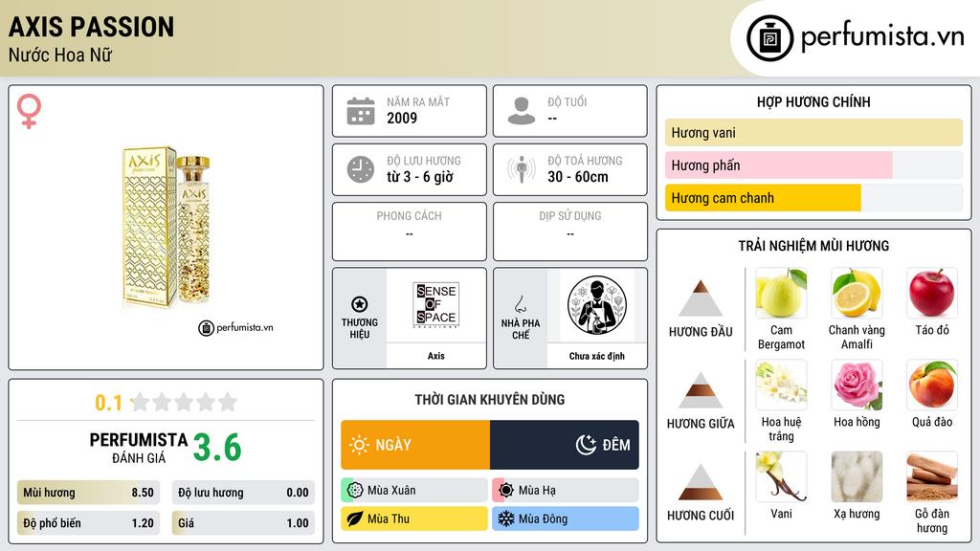Click the Hương giữa pyramid icon
Screen dimensions: 980x551
click(x=701, y=390)
